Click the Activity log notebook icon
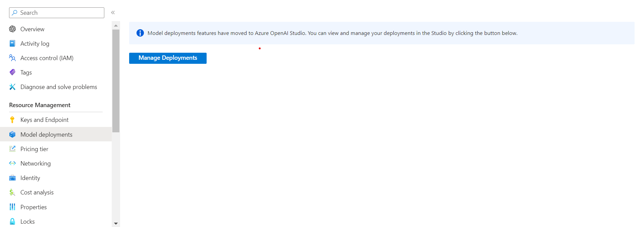This screenshot has height=227, width=644. (12, 43)
